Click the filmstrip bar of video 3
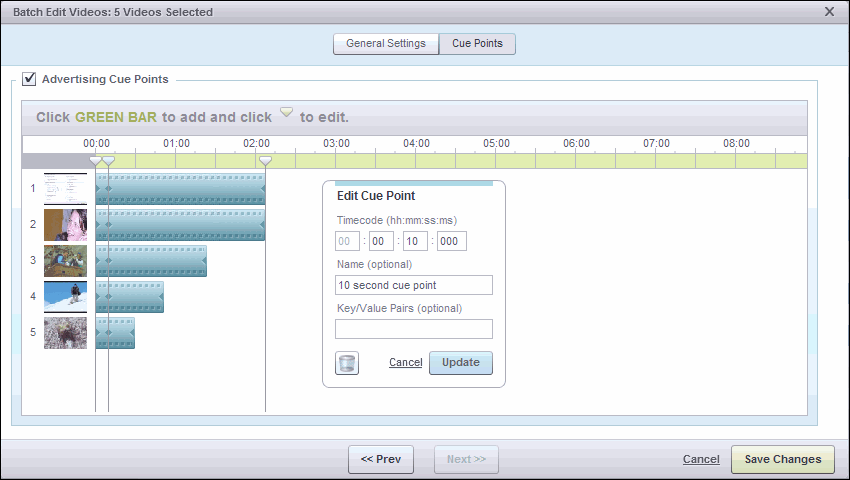The image size is (850, 480). click(x=151, y=261)
